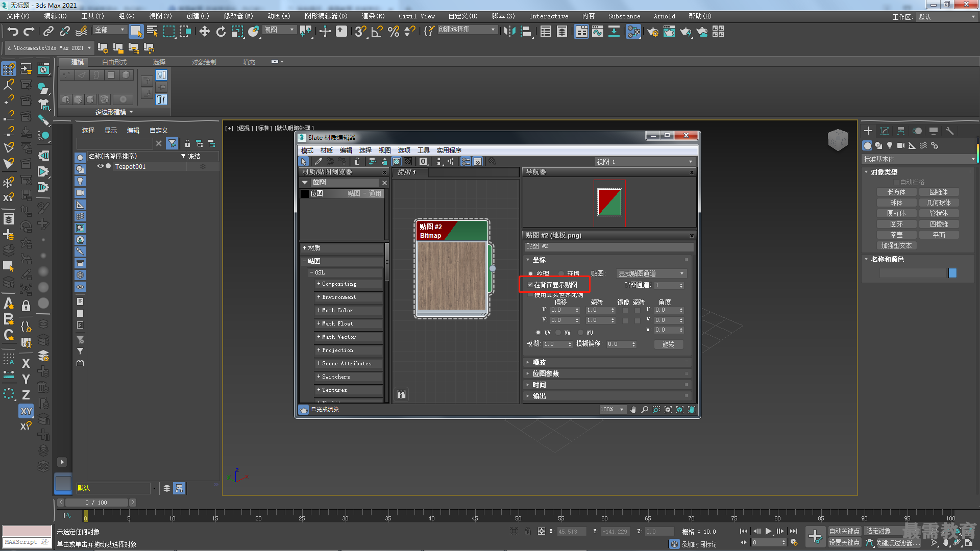Open the object color swatch
980x551 pixels.
[x=952, y=273]
